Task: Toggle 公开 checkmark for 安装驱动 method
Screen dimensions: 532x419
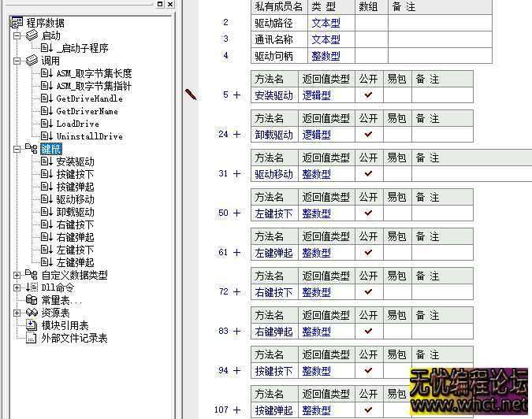Action: (x=368, y=95)
